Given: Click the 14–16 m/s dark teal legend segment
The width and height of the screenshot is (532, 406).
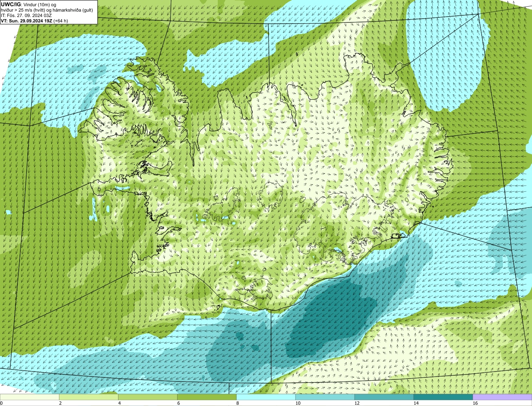Looking at the screenshot, I should pos(443,397).
